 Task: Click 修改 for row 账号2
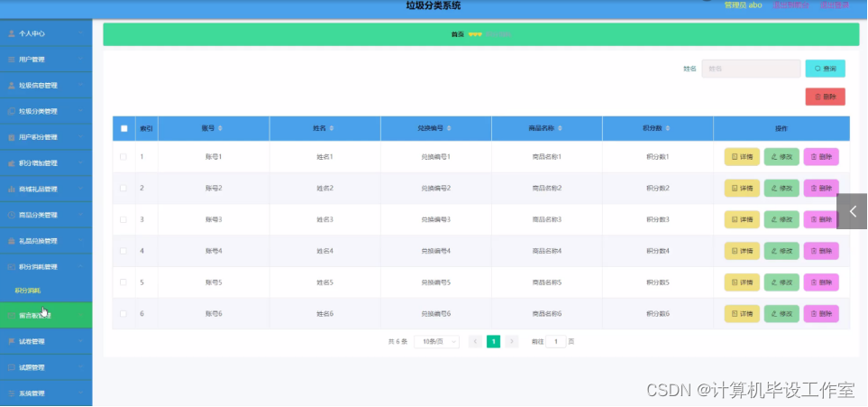click(x=781, y=189)
